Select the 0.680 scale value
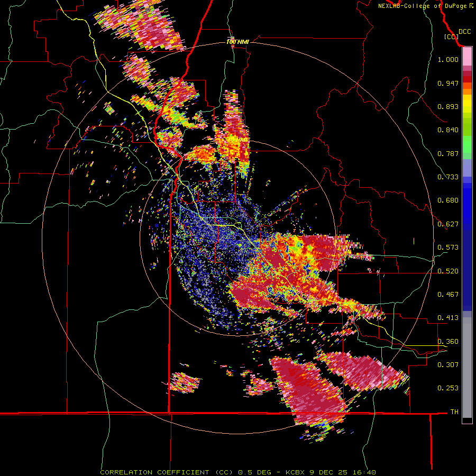 [448, 200]
